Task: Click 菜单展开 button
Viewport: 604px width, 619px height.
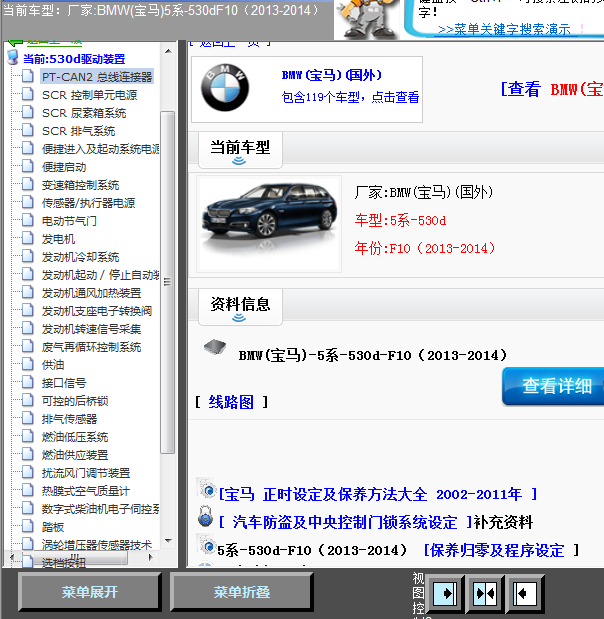Action: point(90,592)
